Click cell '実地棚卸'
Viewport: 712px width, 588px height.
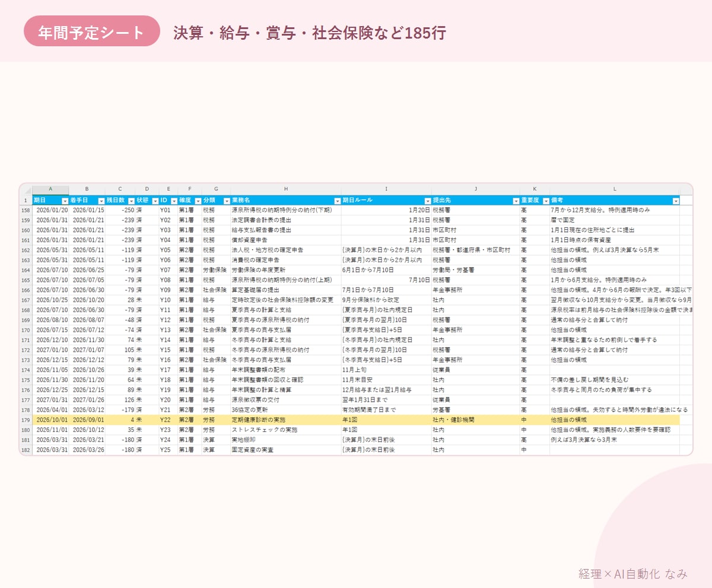click(286, 440)
